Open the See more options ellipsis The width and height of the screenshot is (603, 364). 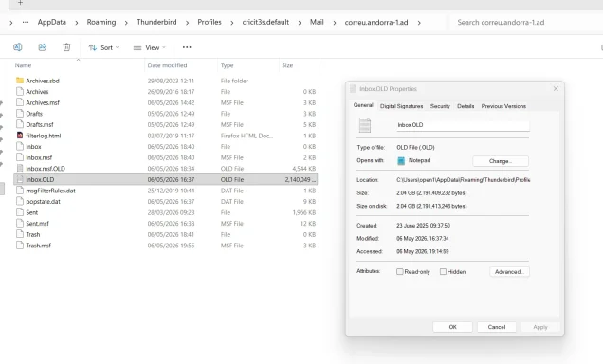[x=187, y=47]
